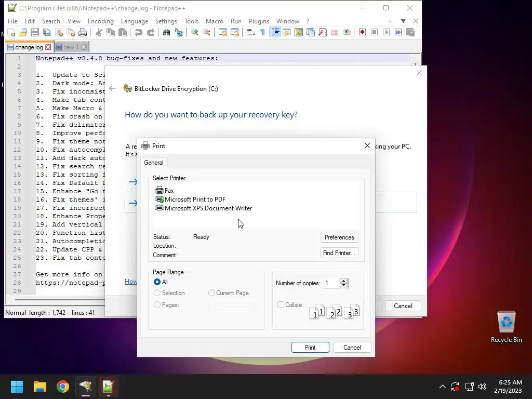Click the Preferences button
The image size is (532, 399).
click(x=339, y=237)
